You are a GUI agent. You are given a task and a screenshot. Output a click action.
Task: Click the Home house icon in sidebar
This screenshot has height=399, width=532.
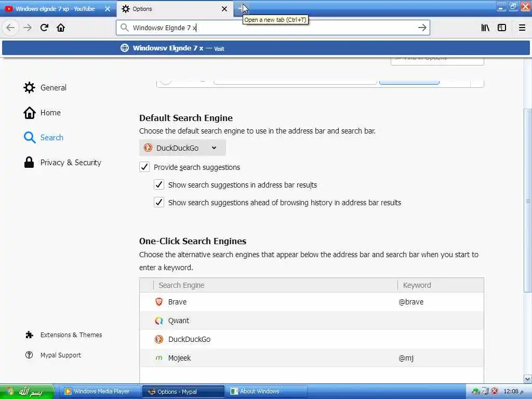coord(29,113)
